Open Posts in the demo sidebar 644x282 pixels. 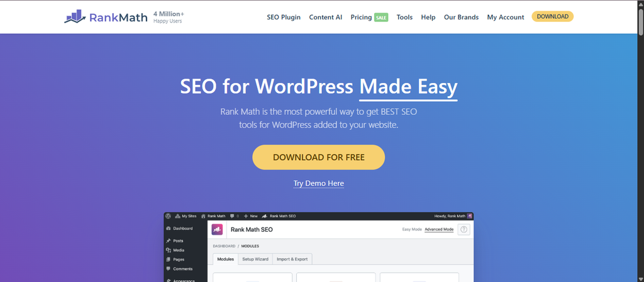(175, 241)
